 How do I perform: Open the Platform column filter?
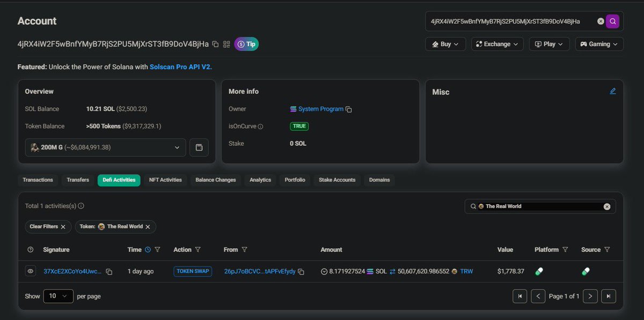[565, 250]
